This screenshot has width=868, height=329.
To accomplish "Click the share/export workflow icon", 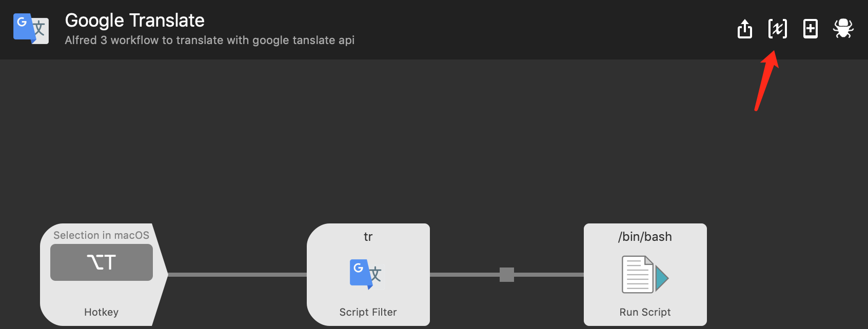I will pyautogui.click(x=744, y=29).
